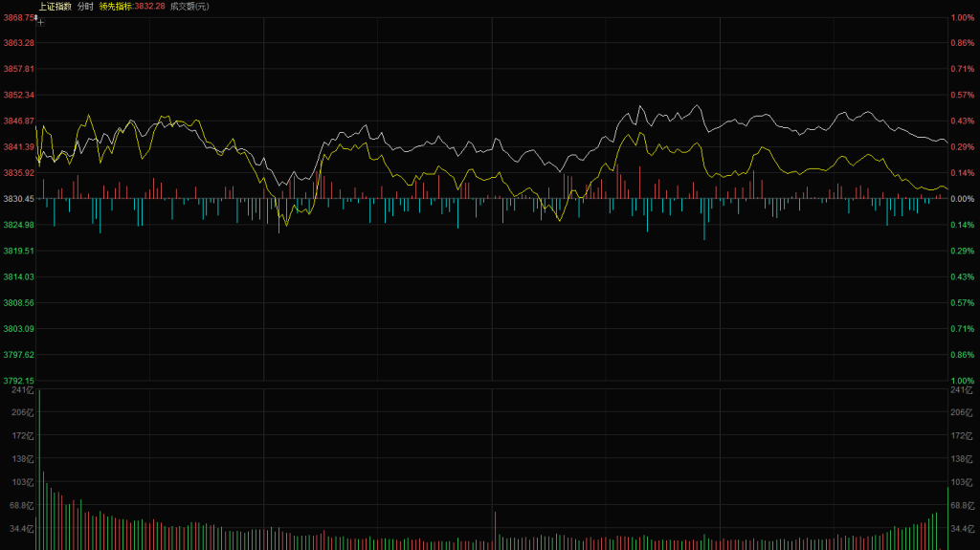Click the green 1.00% bottom-right axis label
The width and height of the screenshot is (980, 550).
click(963, 380)
